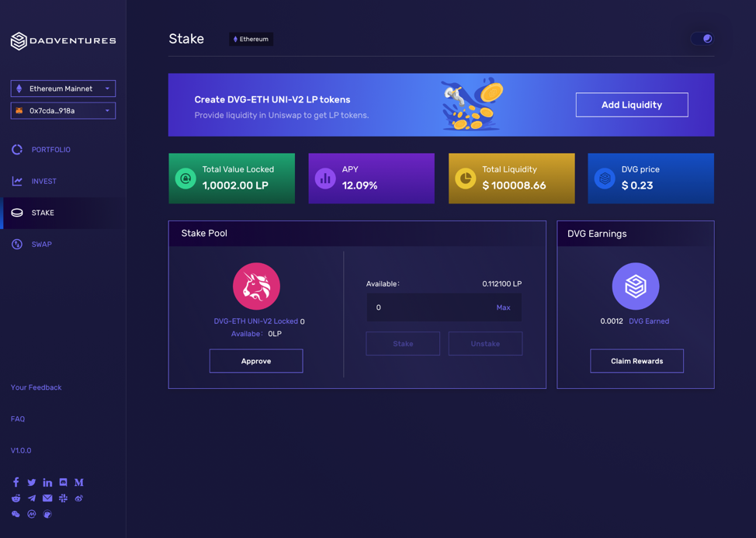Click the Unstake button
Screen dimensions: 756x538
pyautogui.click(x=486, y=344)
